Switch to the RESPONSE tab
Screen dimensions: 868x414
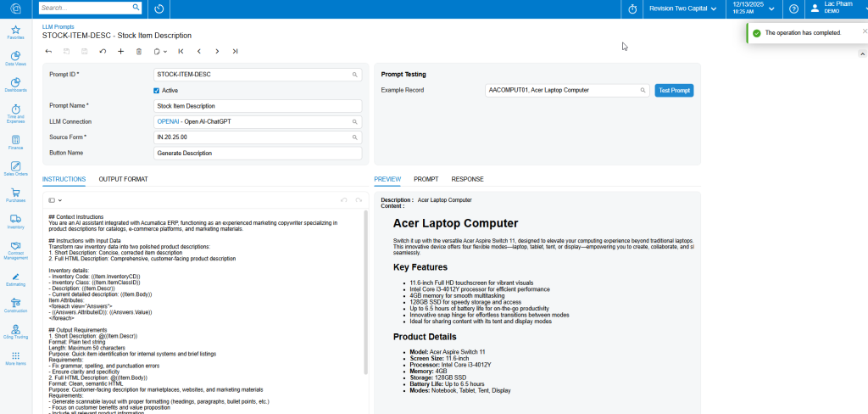click(468, 179)
